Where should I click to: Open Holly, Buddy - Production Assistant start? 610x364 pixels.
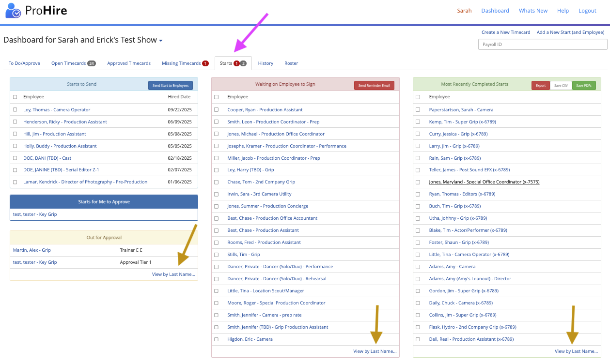[x=60, y=146]
